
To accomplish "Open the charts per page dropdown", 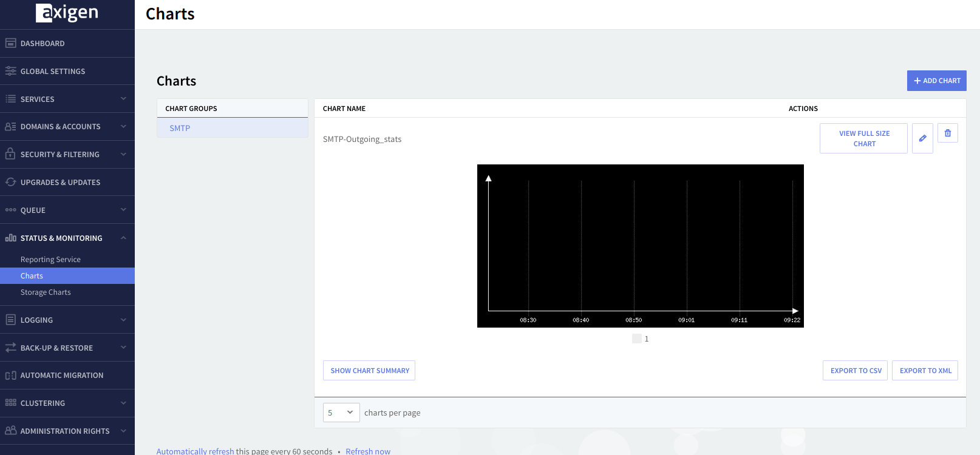I will click(341, 413).
